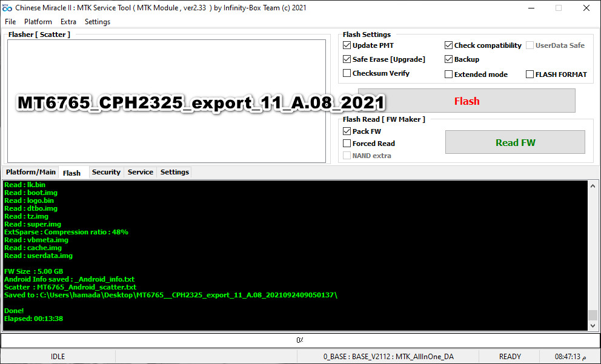Click the progress bar showing 0%
This screenshot has height=364, width=601.
[x=299, y=340]
